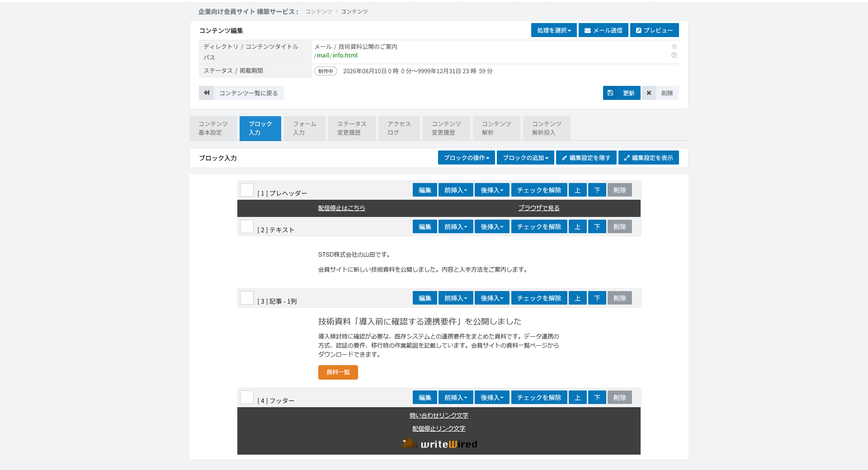
Task: Click the 更新 update button
Action: tap(622, 93)
